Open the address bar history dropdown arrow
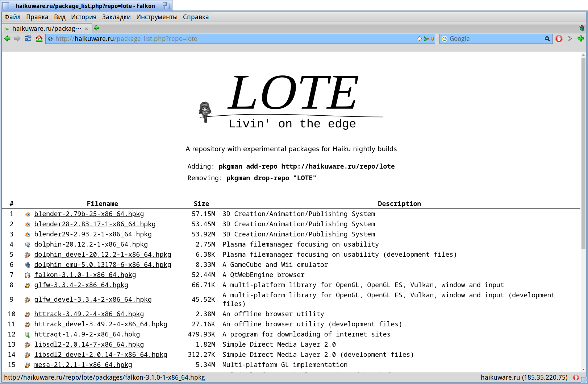 tap(432, 39)
